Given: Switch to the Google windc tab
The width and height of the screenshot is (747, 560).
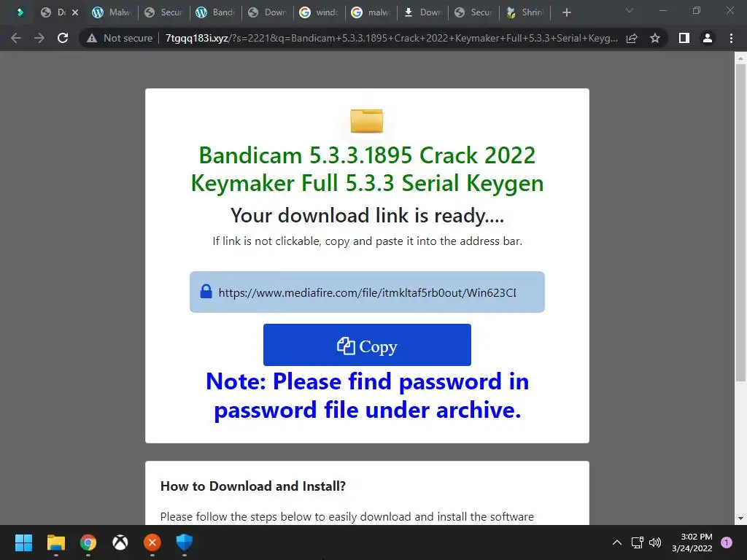Looking at the screenshot, I should pos(319,12).
